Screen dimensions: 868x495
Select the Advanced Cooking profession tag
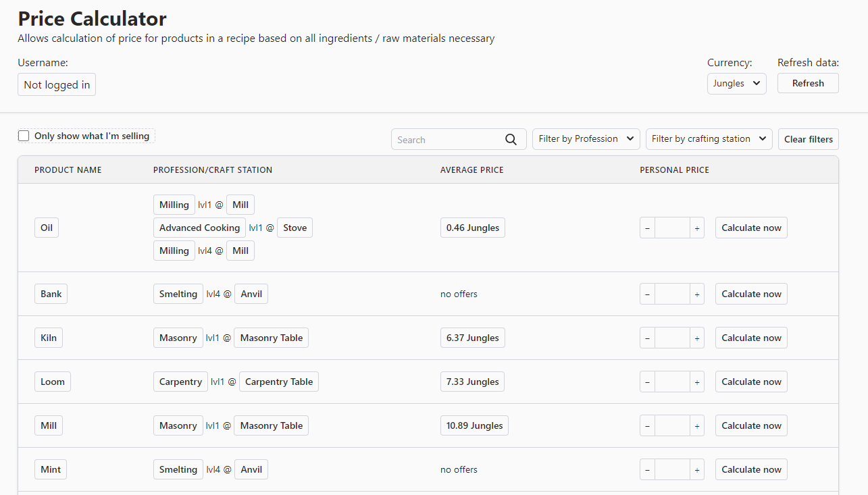pos(199,228)
